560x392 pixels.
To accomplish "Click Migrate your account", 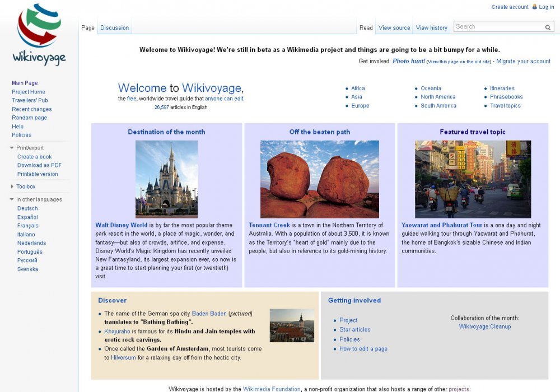I will (x=523, y=61).
